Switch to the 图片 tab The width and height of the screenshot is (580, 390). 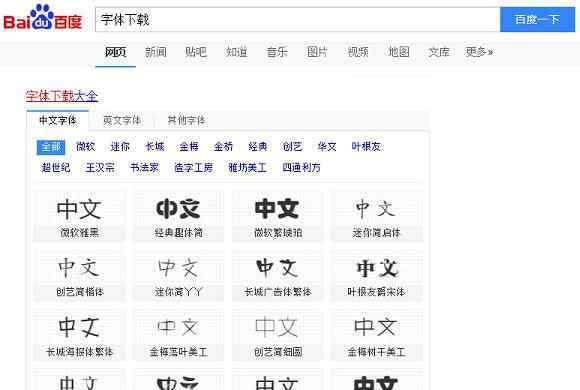(317, 52)
